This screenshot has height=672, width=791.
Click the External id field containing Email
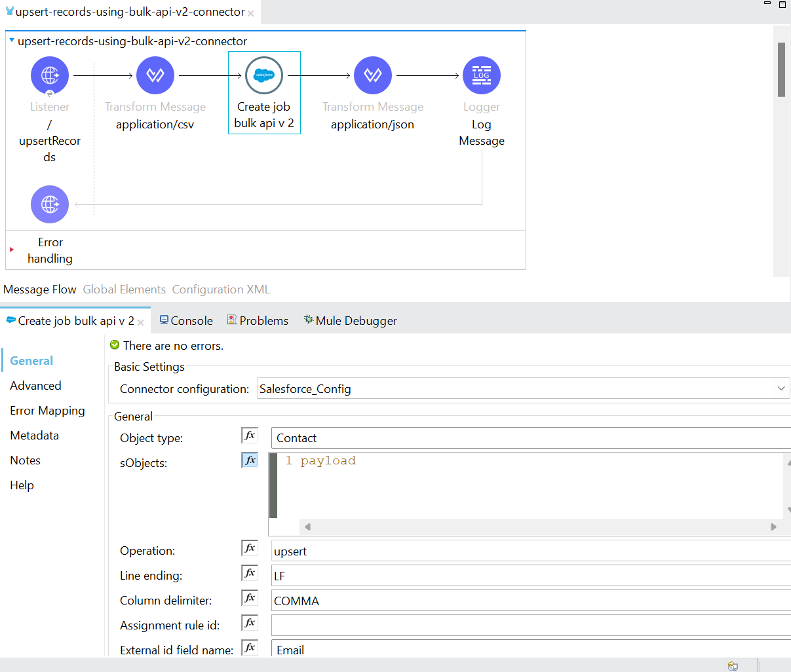click(531, 649)
